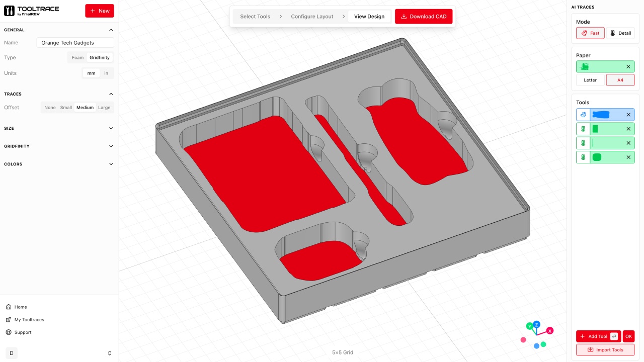
Task: Toggle trace mode icon on the rounded-square tool
Action: [x=583, y=157]
